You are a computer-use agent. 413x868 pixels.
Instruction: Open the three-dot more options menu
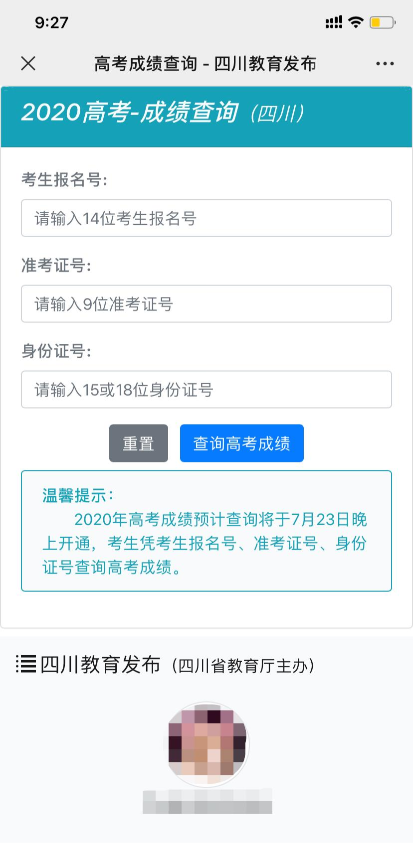click(385, 64)
